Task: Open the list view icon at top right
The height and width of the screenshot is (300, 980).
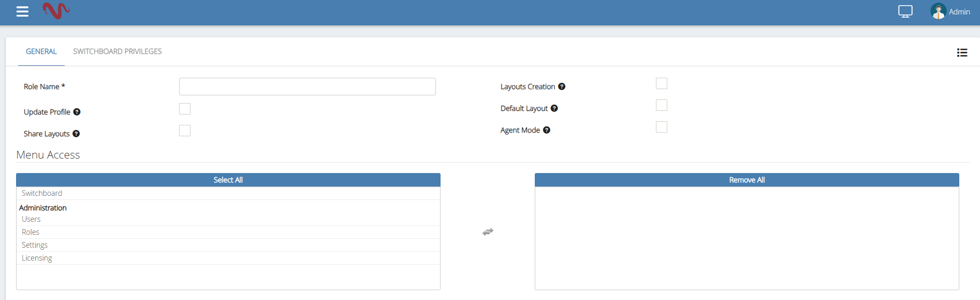Action: click(x=962, y=52)
